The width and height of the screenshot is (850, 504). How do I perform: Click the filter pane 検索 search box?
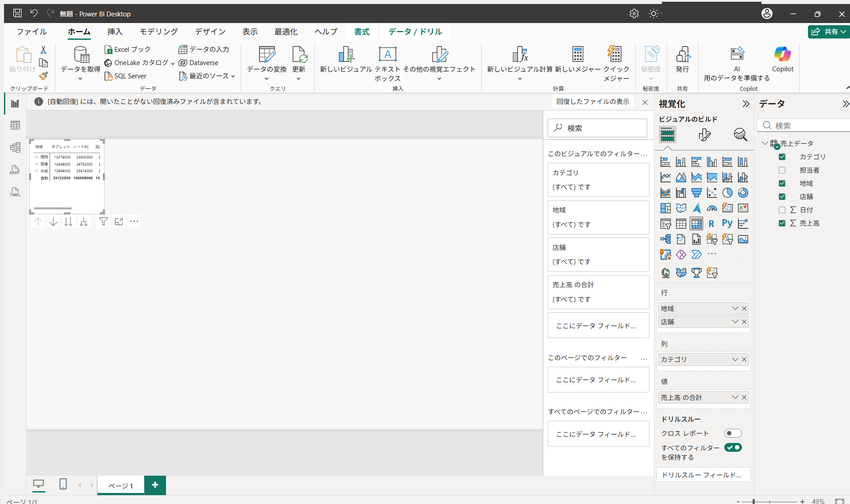(x=597, y=128)
